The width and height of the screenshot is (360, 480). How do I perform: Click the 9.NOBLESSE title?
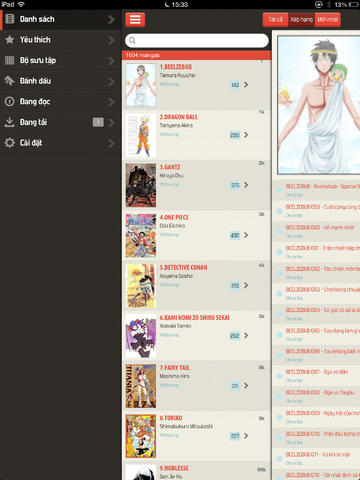pos(174,468)
